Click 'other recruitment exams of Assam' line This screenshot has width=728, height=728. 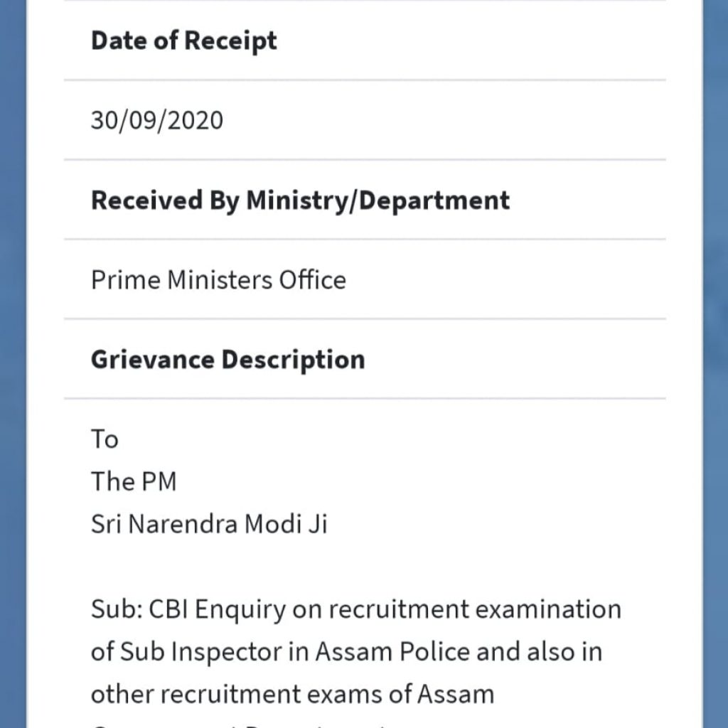point(292,695)
